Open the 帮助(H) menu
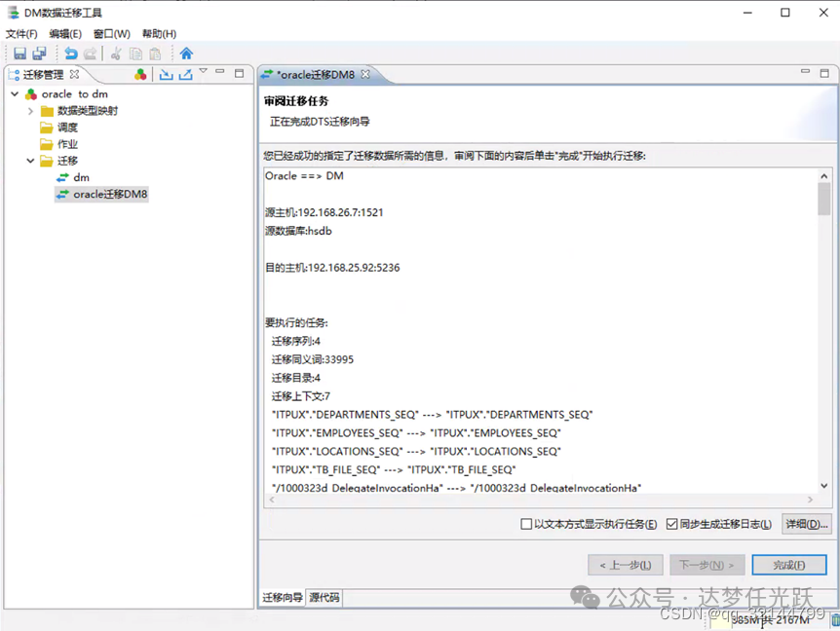 click(159, 34)
